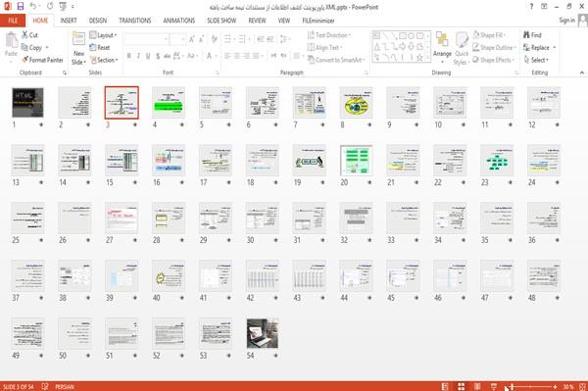Image resolution: width=588 pixels, height=391 pixels.
Task: Click spell check icon in status bar
Action: coord(45,386)
